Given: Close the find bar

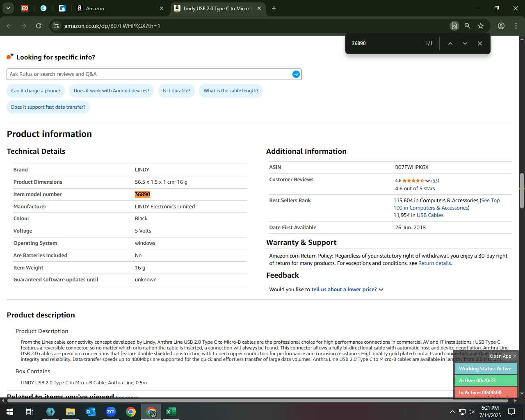Looking at the screenshot, I should [479, 43].
